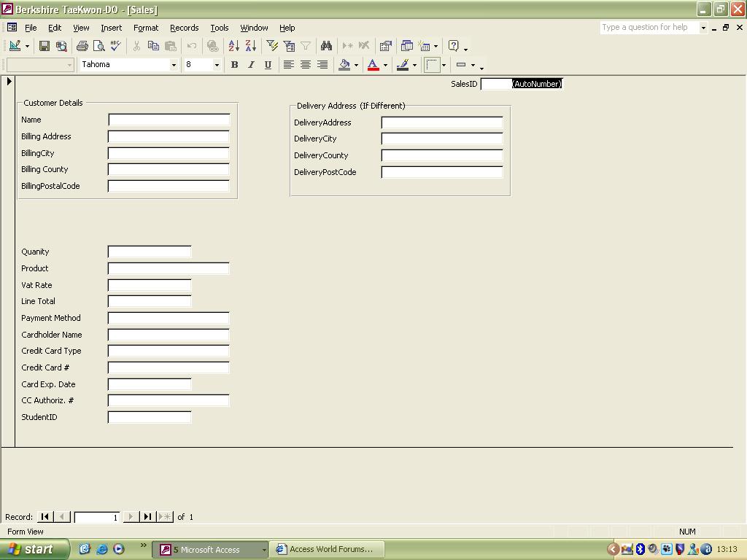Center text in the formatting toolbar

coord(306,65)
